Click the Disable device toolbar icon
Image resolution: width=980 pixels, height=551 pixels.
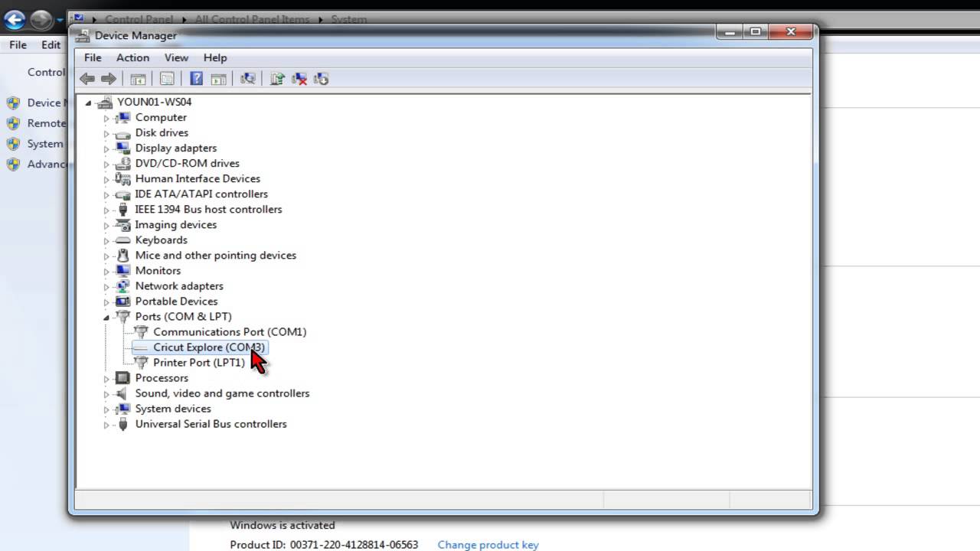click(321, 79)
